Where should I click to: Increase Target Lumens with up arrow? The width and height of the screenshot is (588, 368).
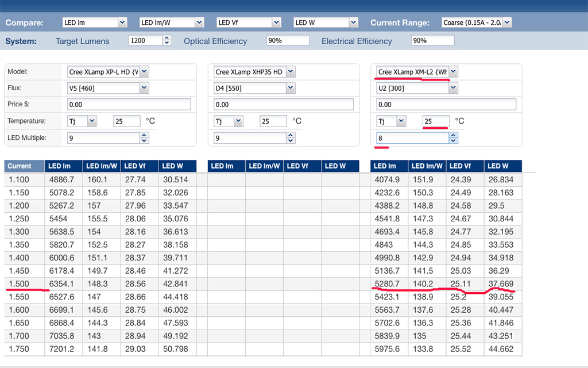pos(167,38)
